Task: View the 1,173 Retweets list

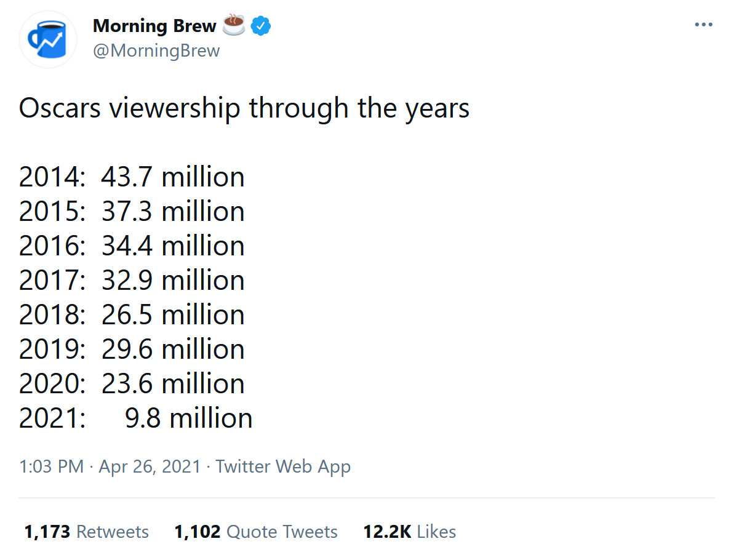Action: (86, 532)
